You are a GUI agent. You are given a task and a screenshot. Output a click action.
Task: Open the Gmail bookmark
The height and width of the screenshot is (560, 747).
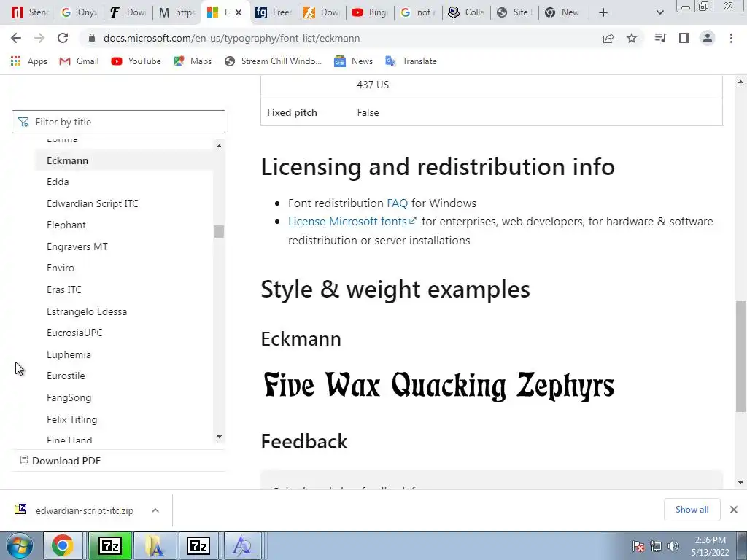79,61
